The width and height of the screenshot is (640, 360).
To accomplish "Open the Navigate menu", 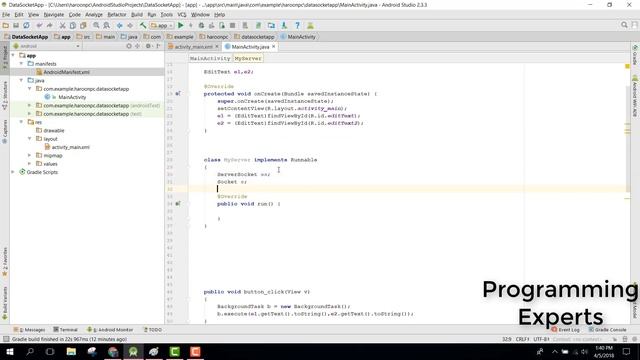I will click(54, 15).
